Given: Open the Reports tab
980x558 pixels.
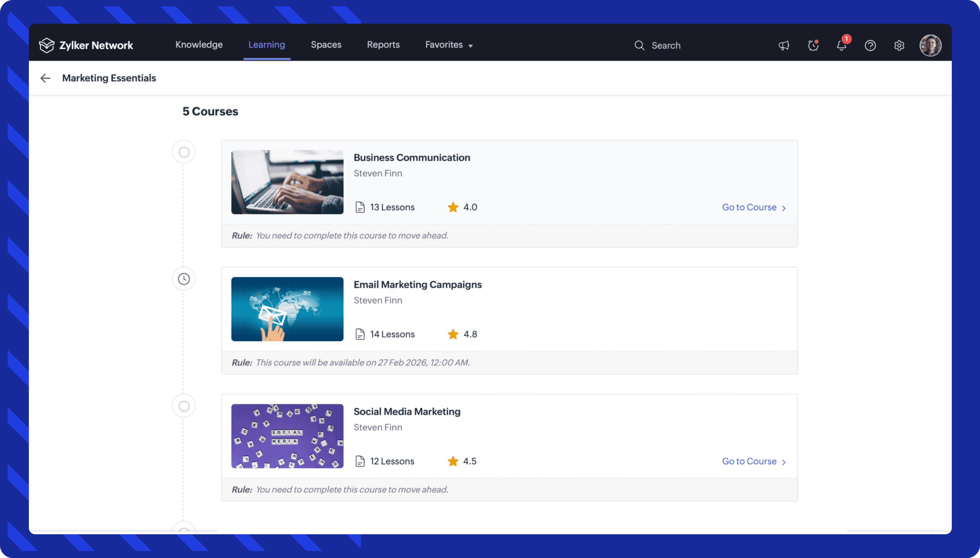Looking at the screenshot, I should click(383, 45).
